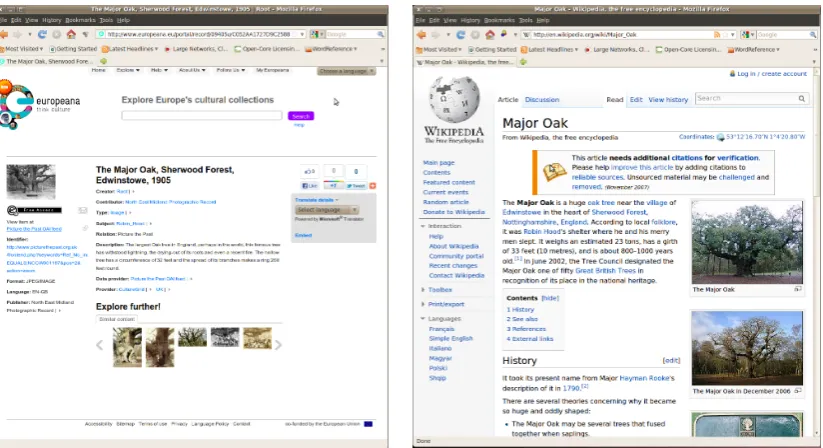The width and height of the screenshot is (823, 448).
Task: Reload the page in the Europeana window
Action: tap(42, 34)
